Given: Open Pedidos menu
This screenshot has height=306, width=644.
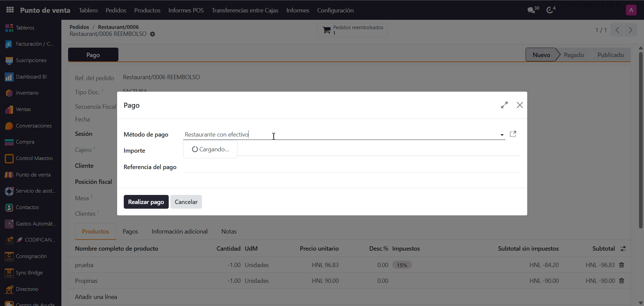Looking at the screenshot, I should 116,10.
